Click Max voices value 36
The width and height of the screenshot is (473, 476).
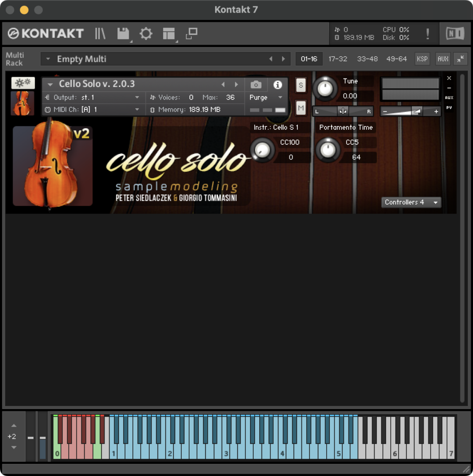(x=230, y=98)
